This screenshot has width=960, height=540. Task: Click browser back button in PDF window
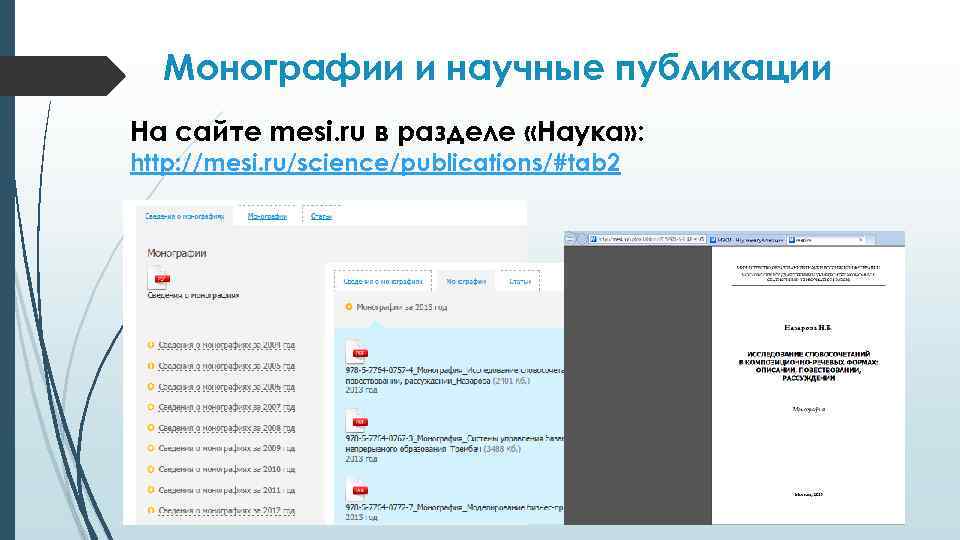571,239
